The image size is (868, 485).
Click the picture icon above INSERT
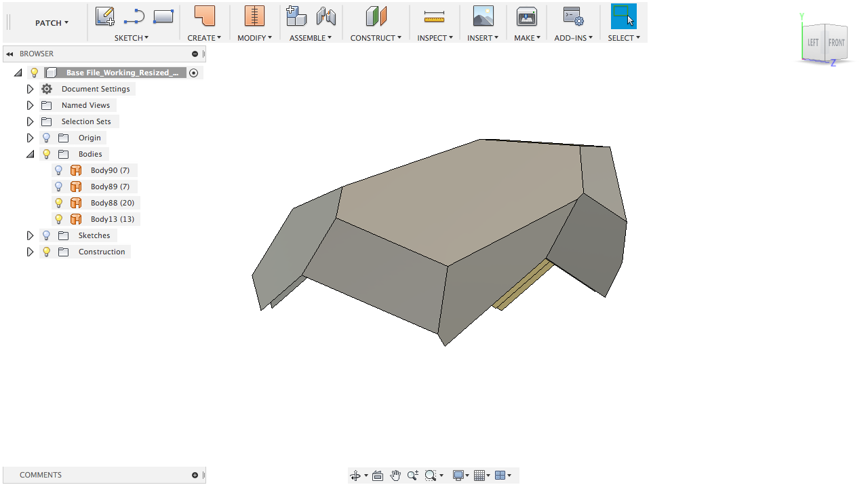[483, 16]
